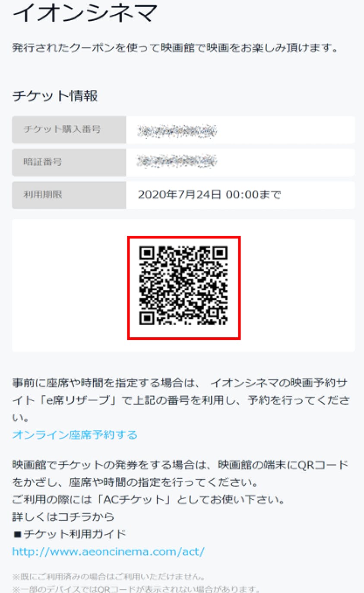Click the QR code image

[x=184, y=286]
